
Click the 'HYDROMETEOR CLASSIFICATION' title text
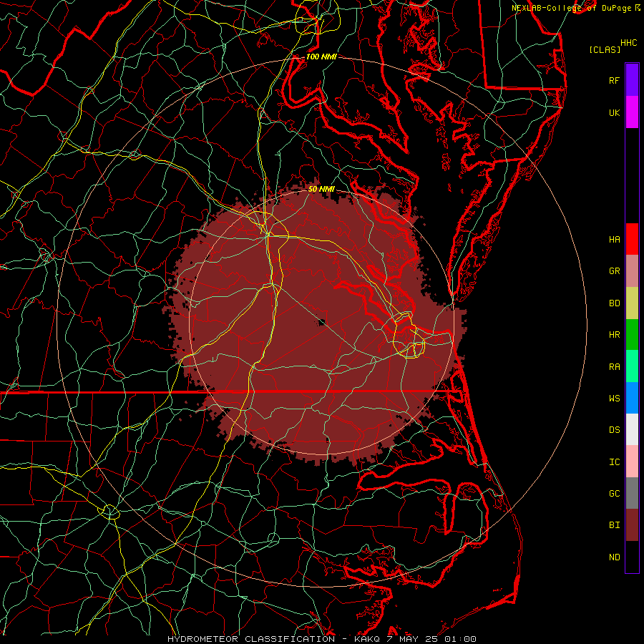click(251, 639)
